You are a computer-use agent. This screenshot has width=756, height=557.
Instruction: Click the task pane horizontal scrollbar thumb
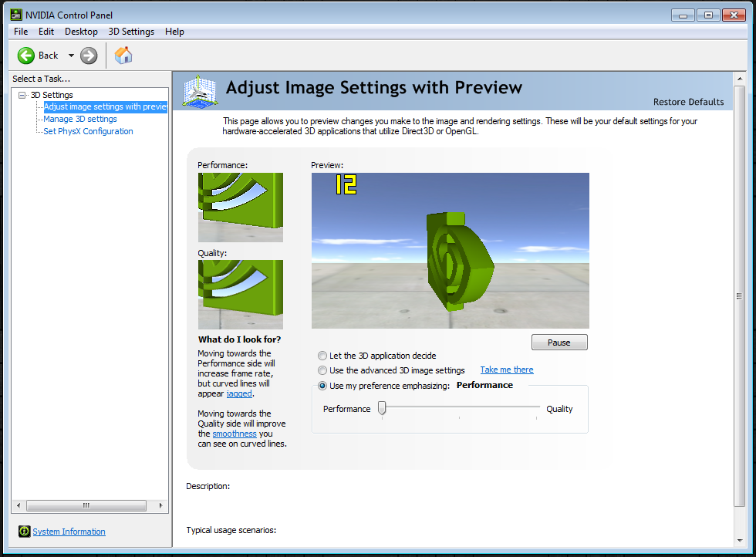click(86, 505)
